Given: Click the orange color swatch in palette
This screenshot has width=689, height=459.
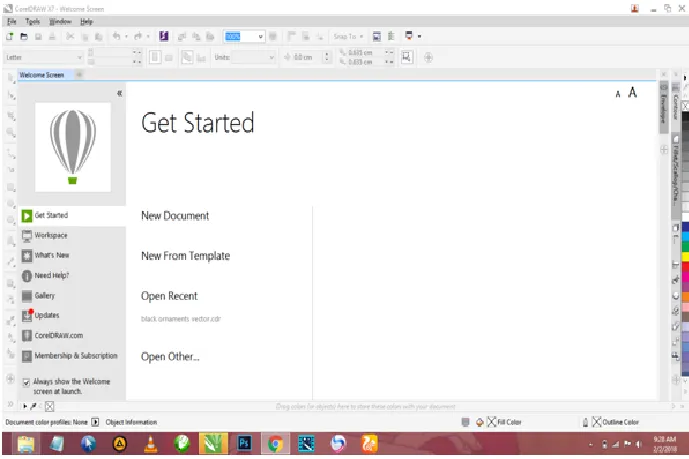Looking at the screenshot, I should (x=685, y=296).
